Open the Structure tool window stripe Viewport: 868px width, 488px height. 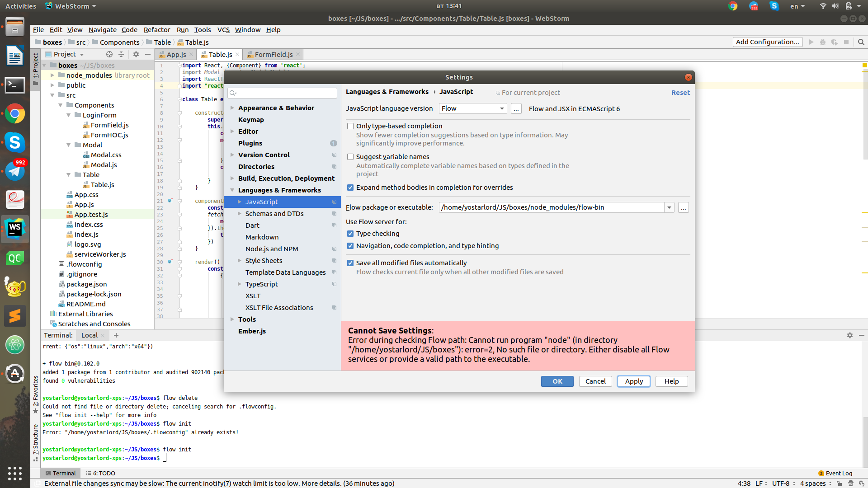point(35,443)
